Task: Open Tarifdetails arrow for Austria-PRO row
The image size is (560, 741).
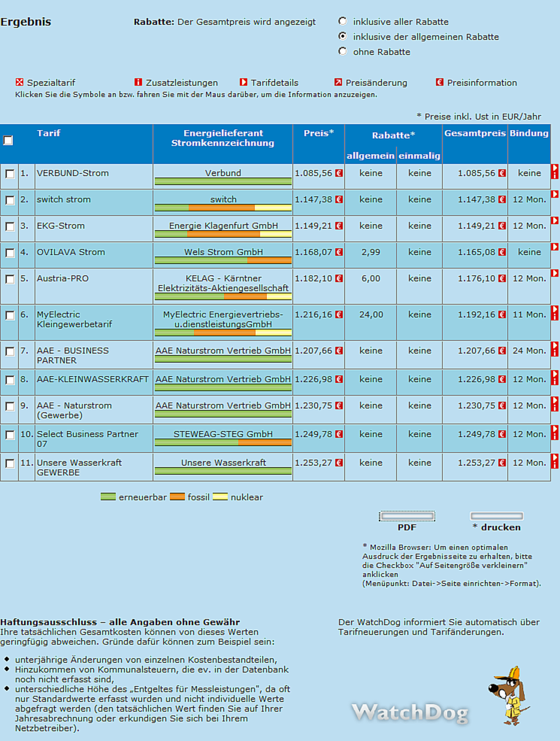Action: (x=554, y=273)
